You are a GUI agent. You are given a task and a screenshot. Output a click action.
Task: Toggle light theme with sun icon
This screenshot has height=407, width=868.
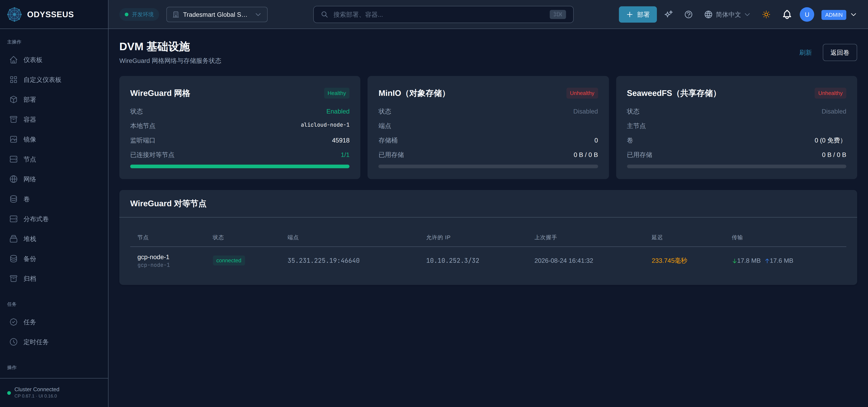point(766,14)
